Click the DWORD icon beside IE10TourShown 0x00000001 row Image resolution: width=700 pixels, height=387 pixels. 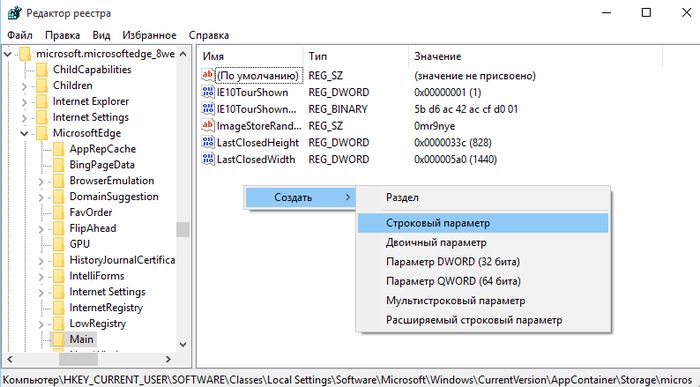[208, 92]
